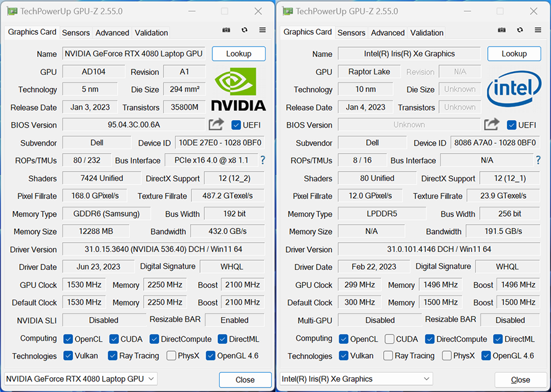Click the PCIe x16 4.0 @ x8 1.1 bus interface value

tap(211, 160)
